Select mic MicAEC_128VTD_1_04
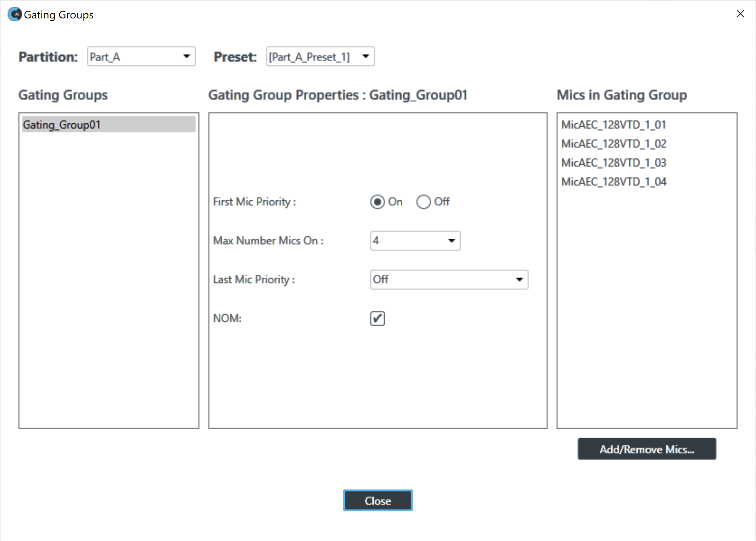The width and height of the screenshot is (756, 541). 614,181
